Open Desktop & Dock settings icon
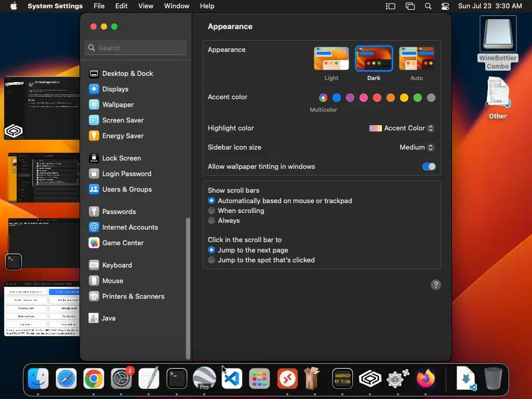The height and width of the screenshot is (399, 532). (94, 74)
